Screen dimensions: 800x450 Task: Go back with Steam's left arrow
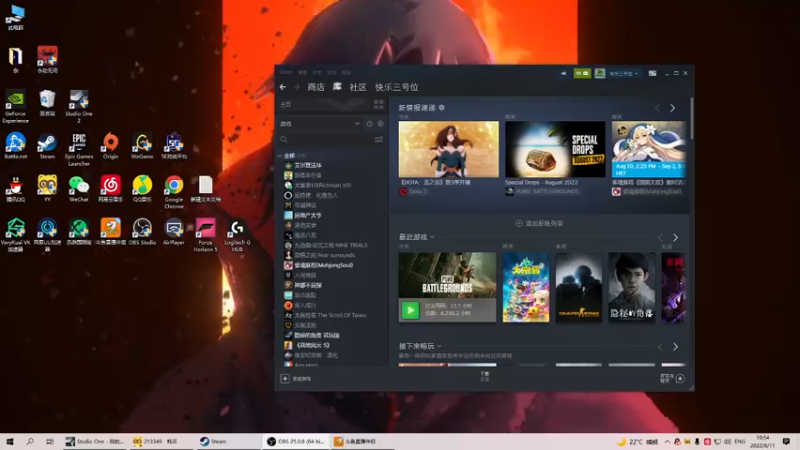tap(283, 87)
